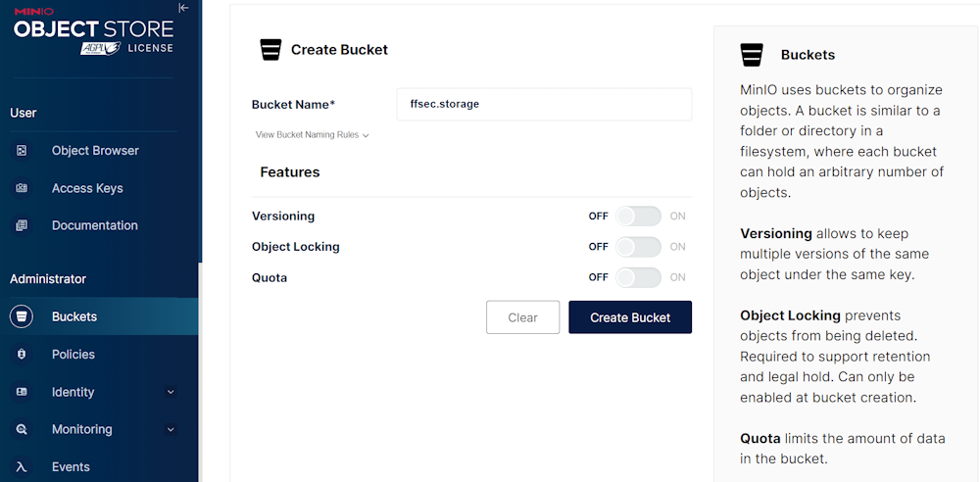Viewport: 980px width, 482px height.
Task: Click the Identity sidebar icon
Action: 22,392
